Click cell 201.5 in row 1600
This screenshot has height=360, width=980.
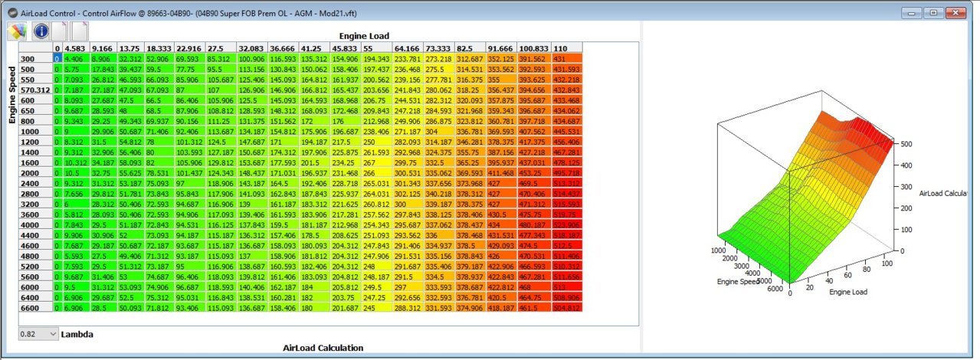[x=316, y=163]
